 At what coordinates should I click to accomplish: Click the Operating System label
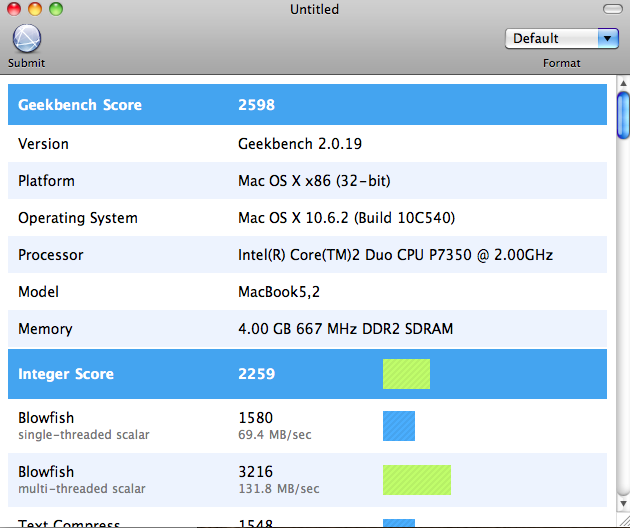(x=78, y=218)
